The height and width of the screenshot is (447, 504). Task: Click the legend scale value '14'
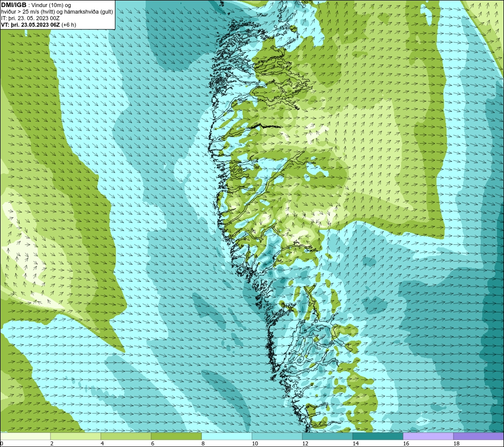355,443
